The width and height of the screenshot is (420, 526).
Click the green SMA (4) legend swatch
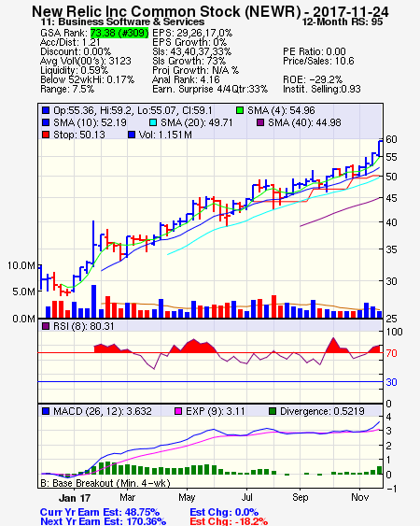[x=240, y=110]
